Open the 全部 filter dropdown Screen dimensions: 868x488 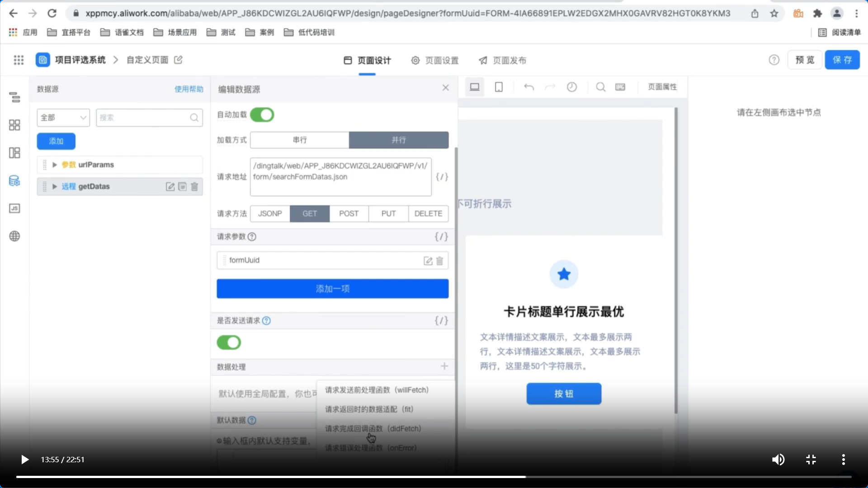point(63,117)
